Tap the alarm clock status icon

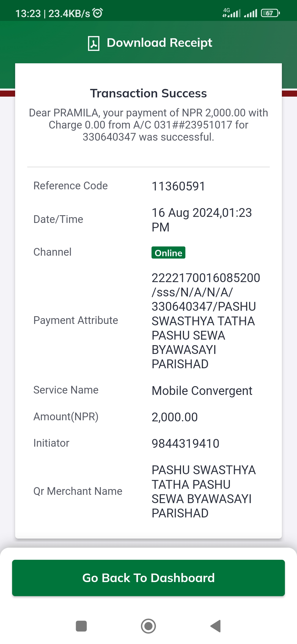(97, 13)
